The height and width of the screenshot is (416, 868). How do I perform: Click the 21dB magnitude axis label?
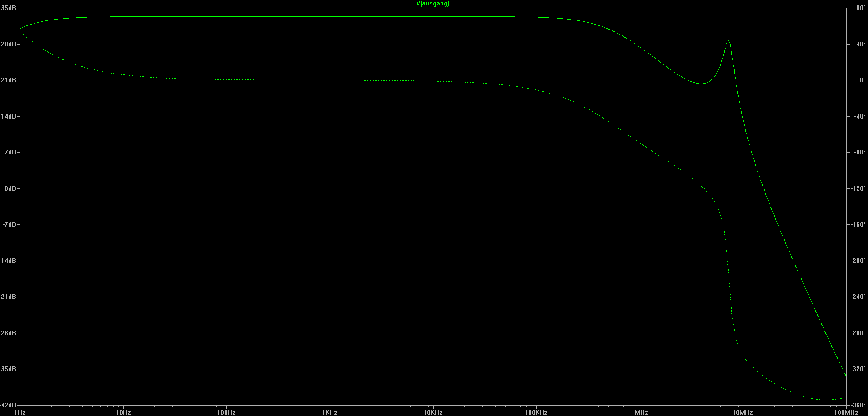coord(9,80)
